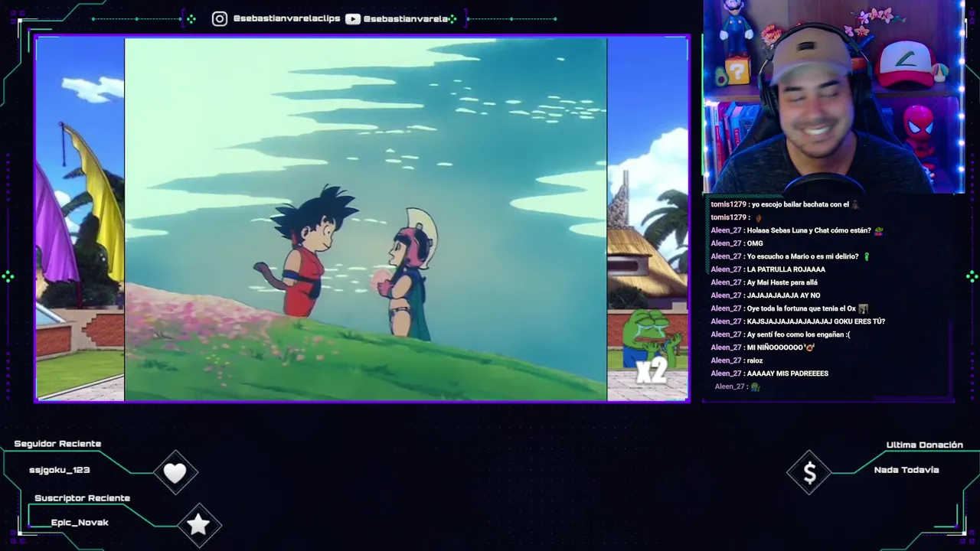Screen dimensions: 980x551
Task: Click the dollar sign donation icon
Action: [x=809, y=474]
